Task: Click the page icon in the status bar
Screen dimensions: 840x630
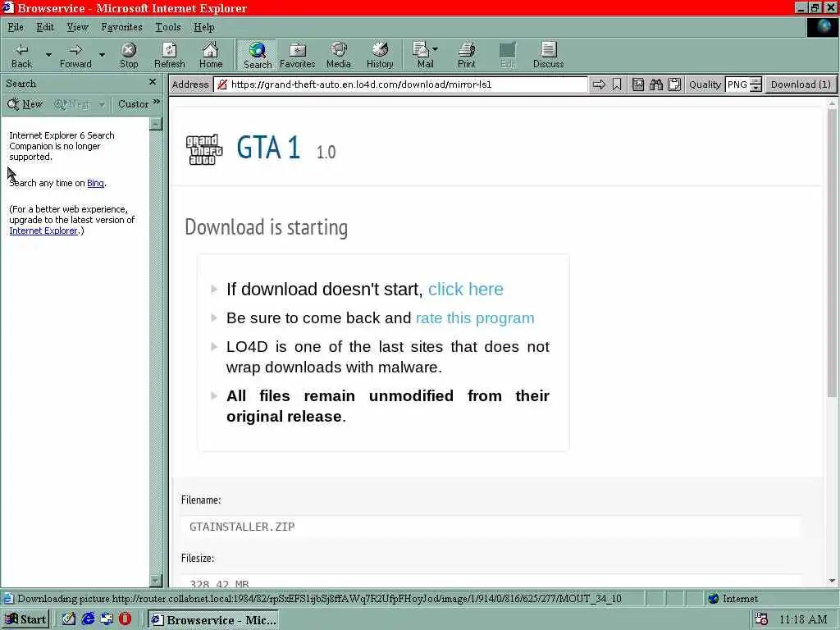Action: (7, 599)
